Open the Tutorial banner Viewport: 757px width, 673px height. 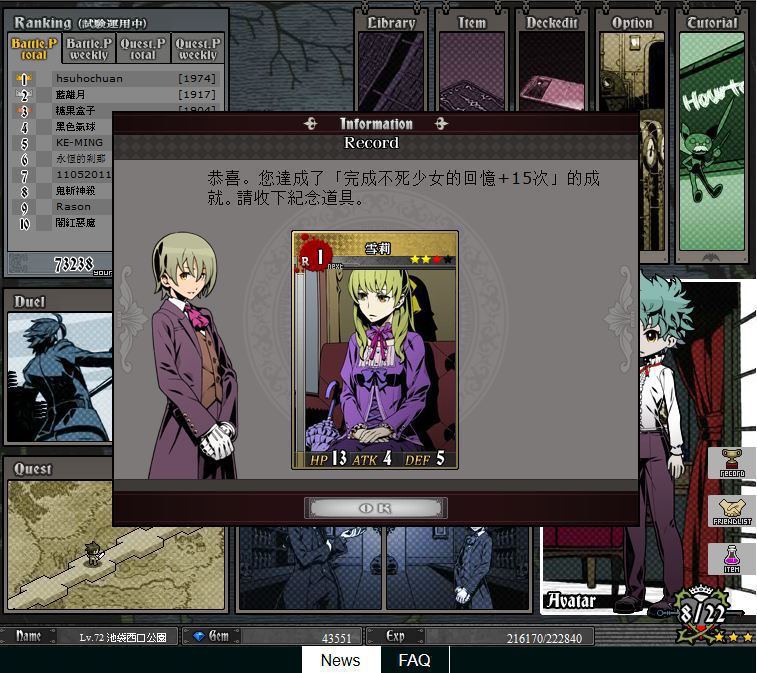point(712,135)
